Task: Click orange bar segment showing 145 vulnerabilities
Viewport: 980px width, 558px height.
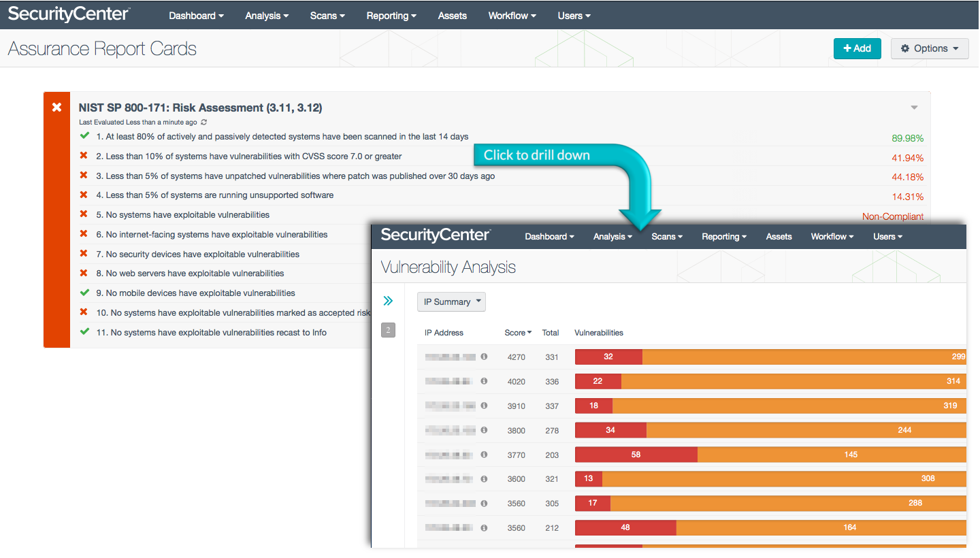Action: click(x=832, y=455)
